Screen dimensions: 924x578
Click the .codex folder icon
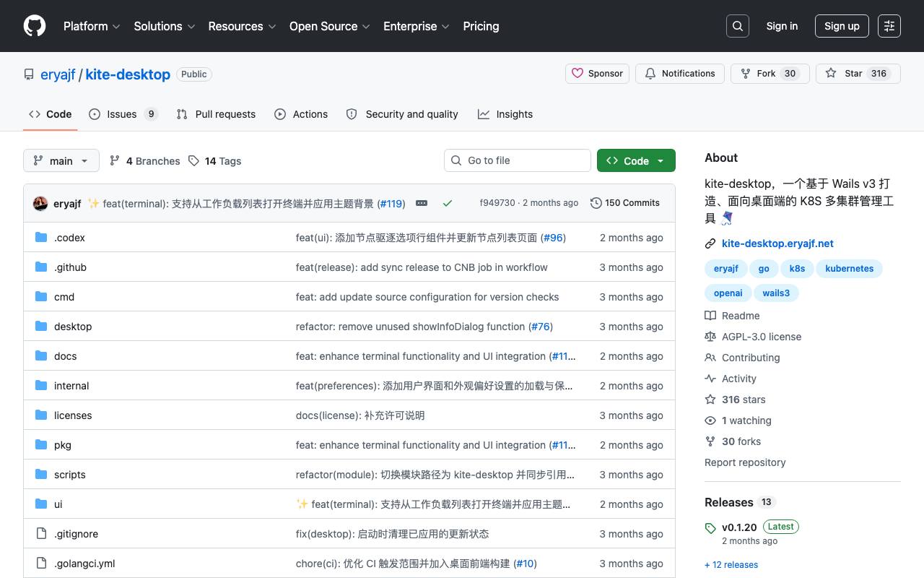click(x=41, y=237)
